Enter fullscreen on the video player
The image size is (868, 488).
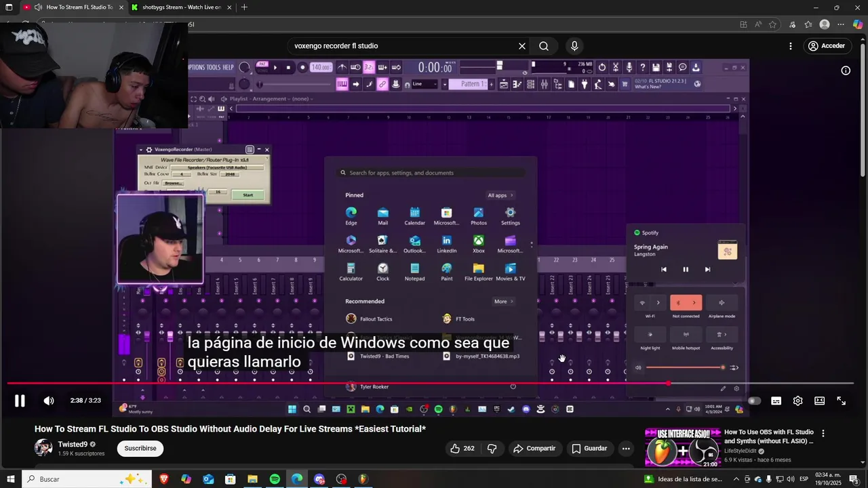point(841,401)
